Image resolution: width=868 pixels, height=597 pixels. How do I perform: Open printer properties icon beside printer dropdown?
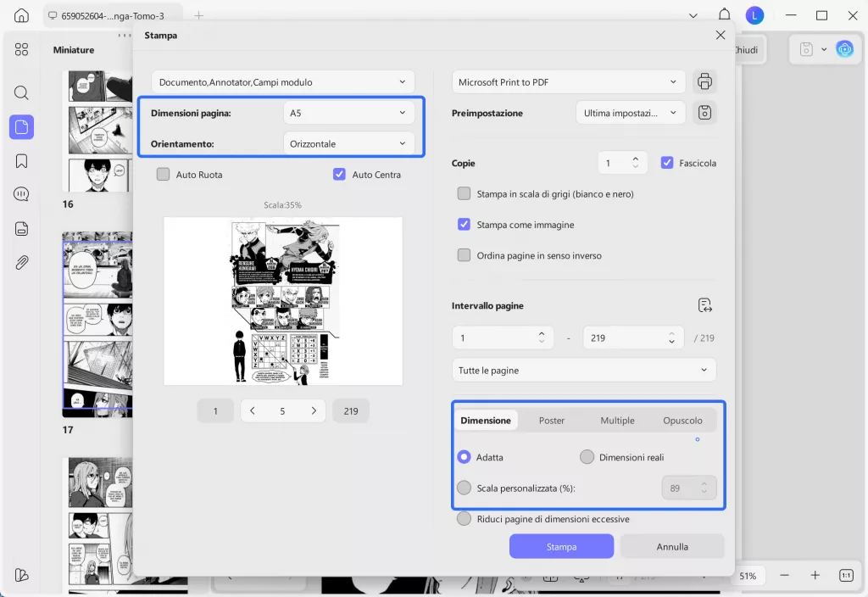click(x=704, y=81)
